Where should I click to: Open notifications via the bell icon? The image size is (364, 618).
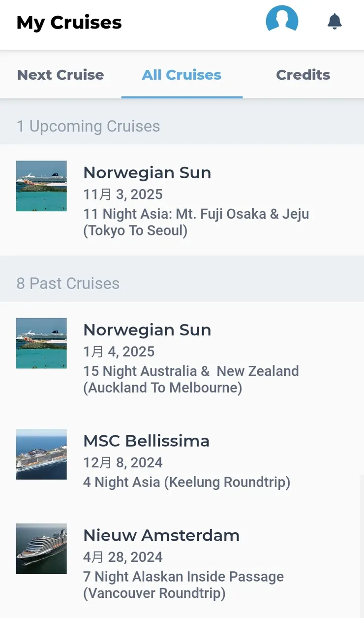click(334, 22)
